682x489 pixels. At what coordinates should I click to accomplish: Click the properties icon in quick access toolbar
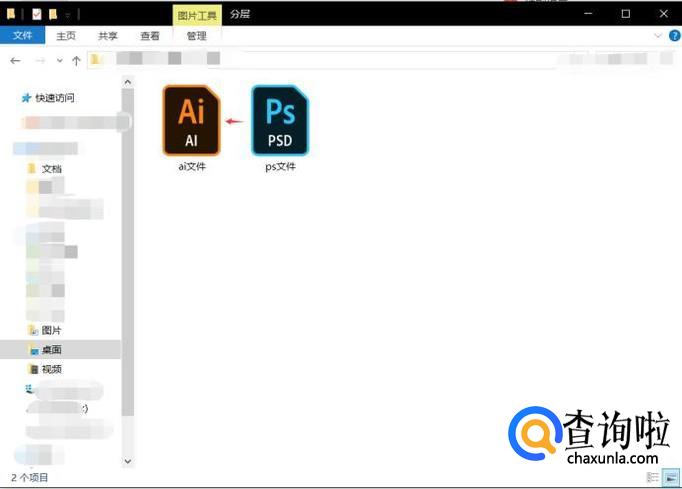(x=37, y=15)
